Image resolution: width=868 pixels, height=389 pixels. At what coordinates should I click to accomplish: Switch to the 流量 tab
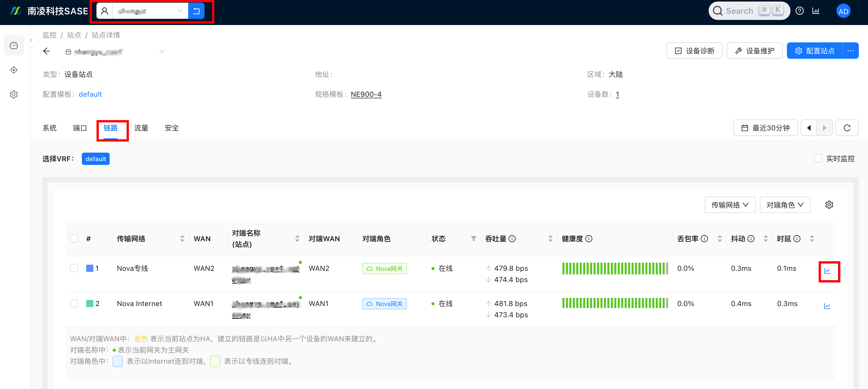(141, 128)
